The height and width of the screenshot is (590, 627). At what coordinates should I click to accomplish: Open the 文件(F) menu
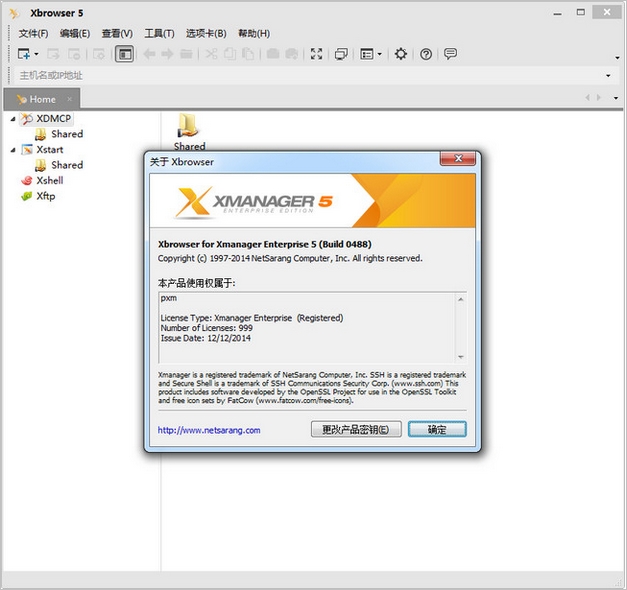(34, 33)
